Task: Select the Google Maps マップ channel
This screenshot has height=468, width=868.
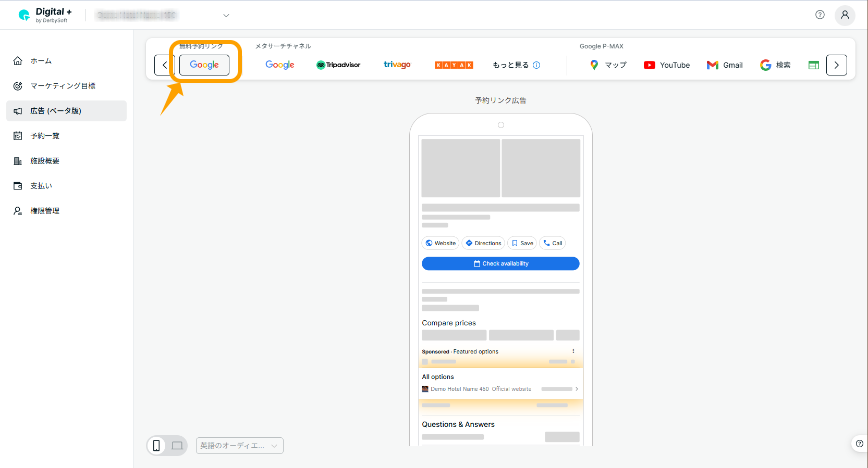Action: [x=608, y=65]
